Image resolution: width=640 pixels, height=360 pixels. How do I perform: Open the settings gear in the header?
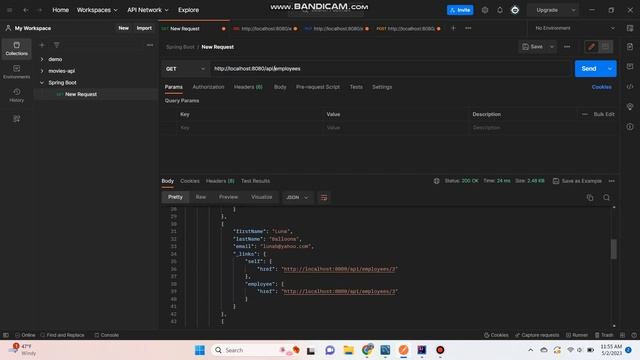[485, 10]
